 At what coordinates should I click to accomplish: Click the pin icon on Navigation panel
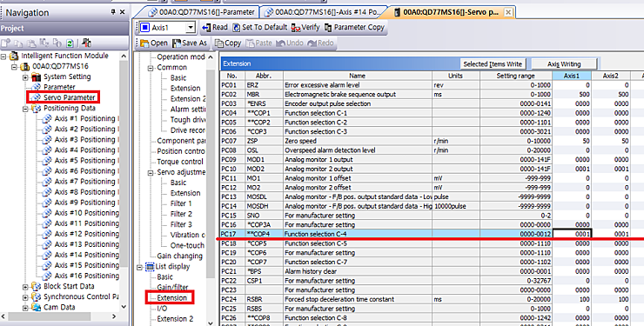[x=113, y=12]
